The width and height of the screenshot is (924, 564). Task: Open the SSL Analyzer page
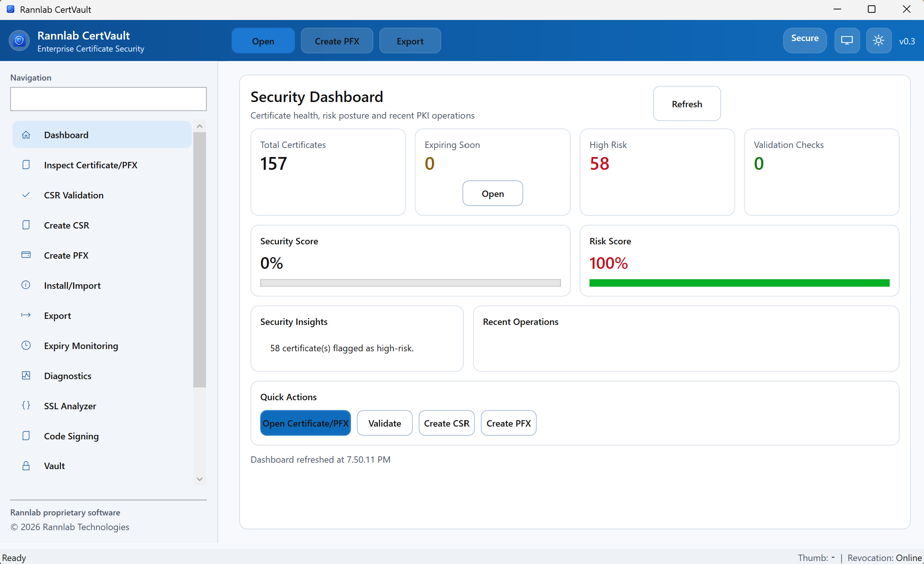tap(102, 406)
